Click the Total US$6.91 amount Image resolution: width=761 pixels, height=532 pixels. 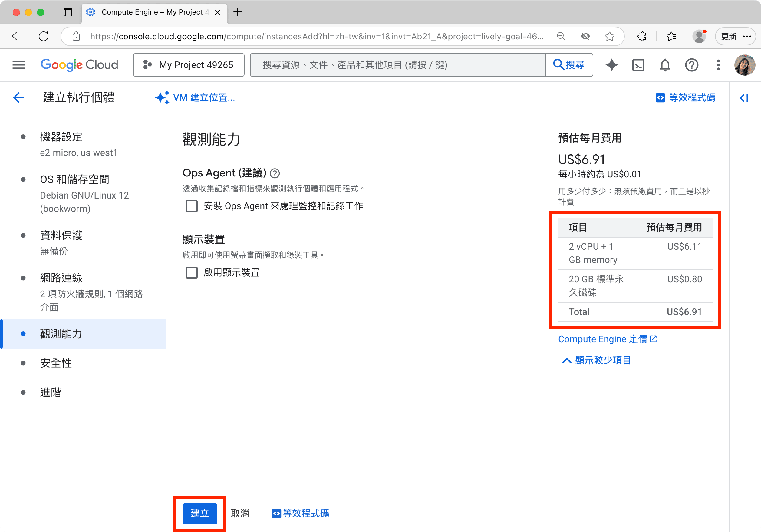[684, 312]
